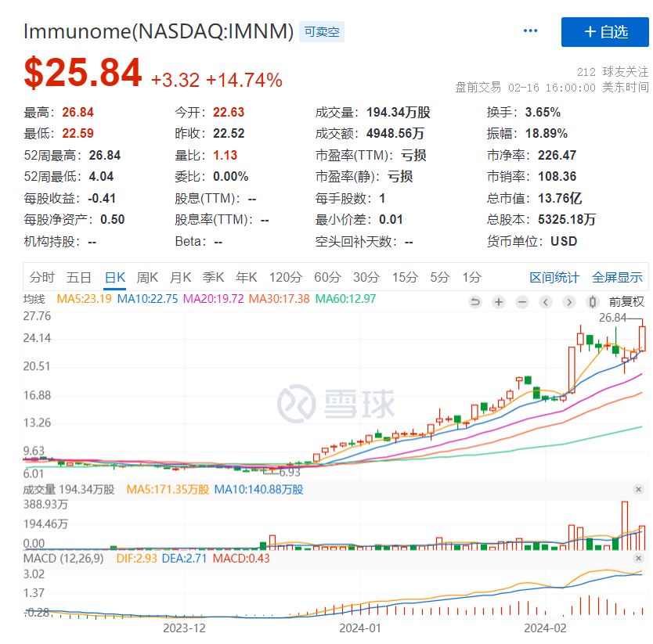Open the 前复权 adjustment dropdown

pos(626,302)
